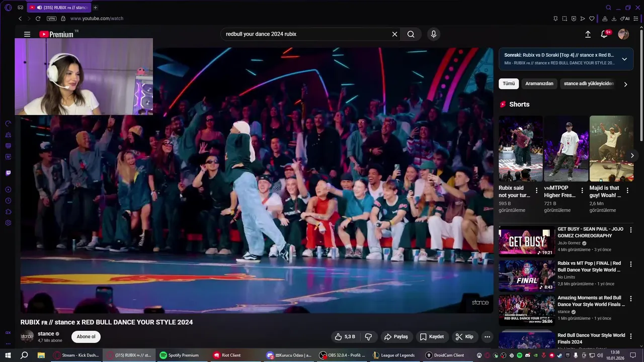Image resolution: width=644 pixels, height=362 pixels.
Task: Toggle the browser VPN badge
Action: coord(51,19)
